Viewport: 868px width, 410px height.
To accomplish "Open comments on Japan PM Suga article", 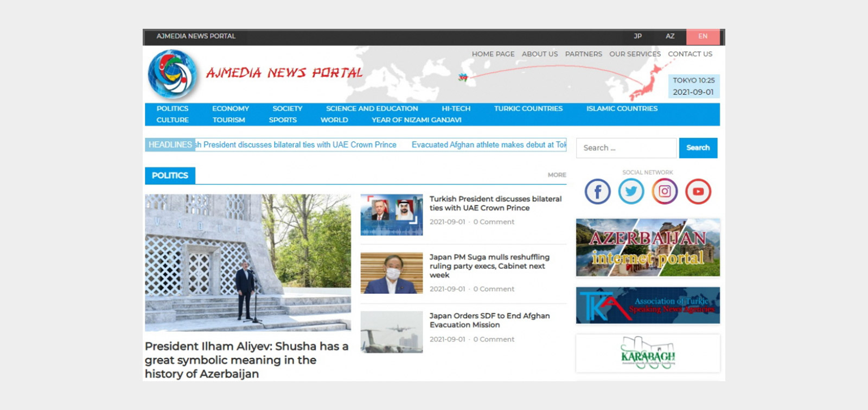I will pos(494,289).
